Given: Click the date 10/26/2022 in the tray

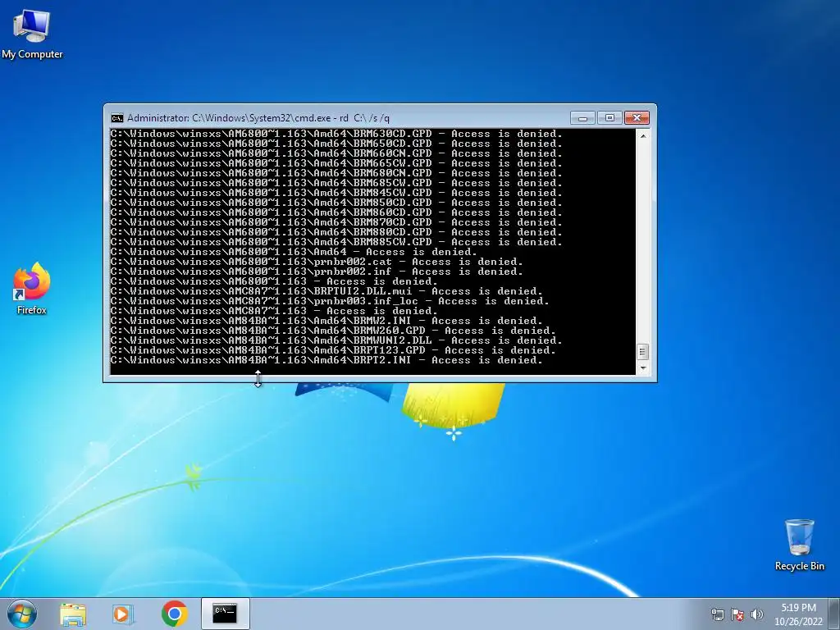Looking at the screenshot, I should point(798,622).
